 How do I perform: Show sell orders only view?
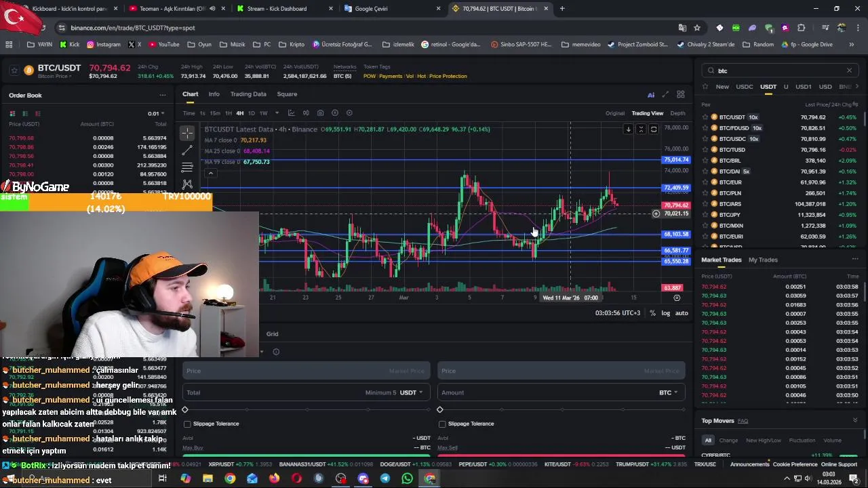[x=37, y=113]
